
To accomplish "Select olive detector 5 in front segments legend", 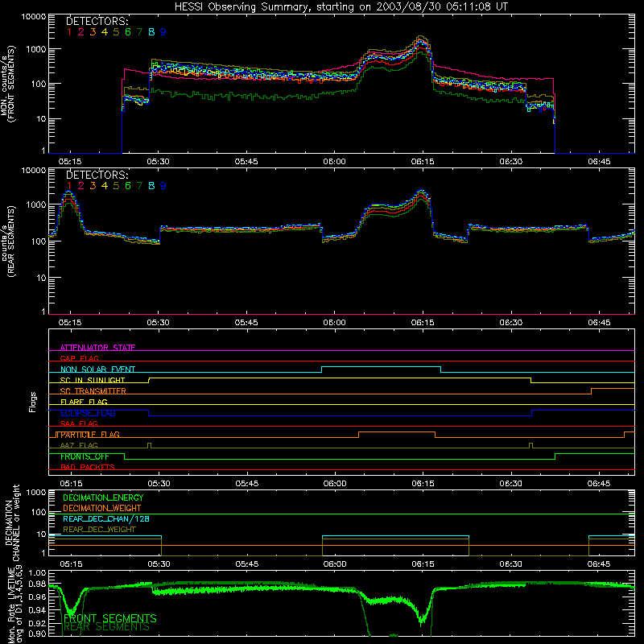I will coord(116,32).
